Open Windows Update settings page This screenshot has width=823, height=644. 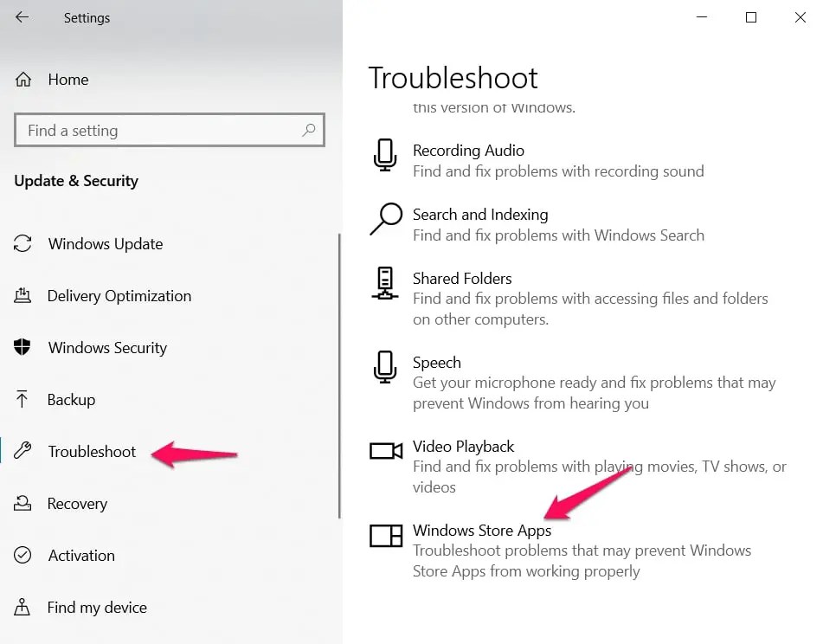pyautogui.click(x=105, y=243)
